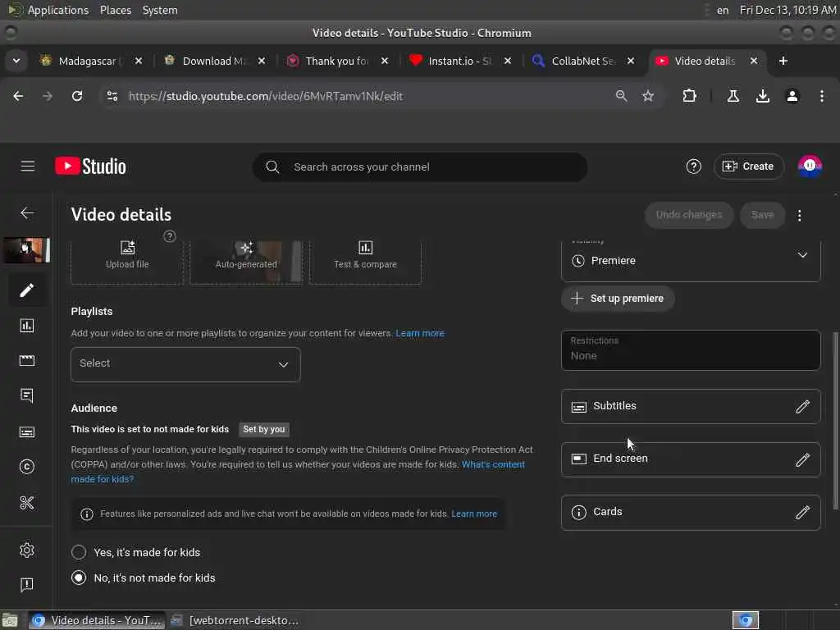This screenshot has height=630, width=840.
Task: Open the Places menu
Action: 115,10
